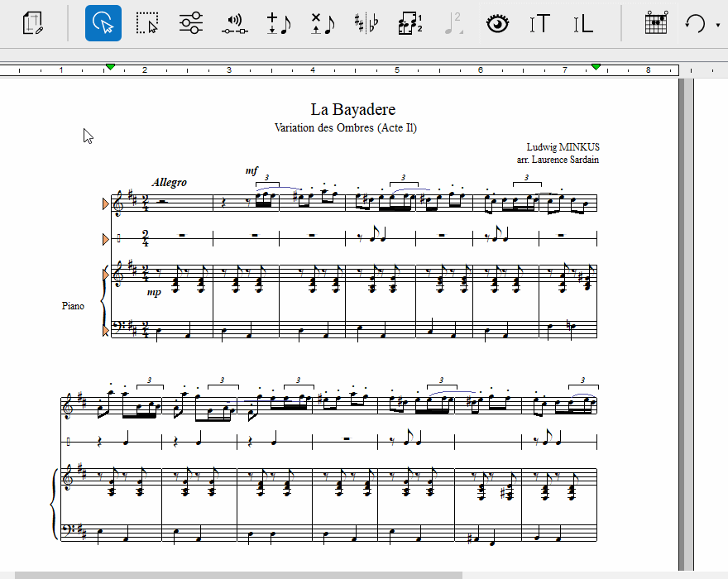
Task: Select the title text "La Bayadere"
Action: pyautogui.click(x=353, y=109)
